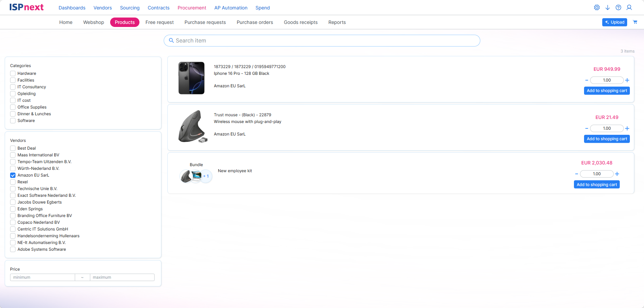Open the Purchase orders tab
This screenshot has height=308, width=644.
[x=255, y=22]
